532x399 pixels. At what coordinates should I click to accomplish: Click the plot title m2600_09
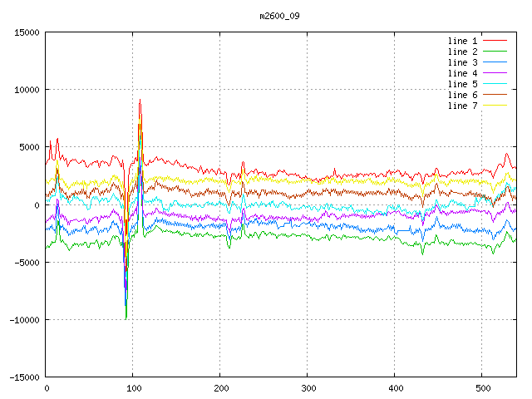pos(281,16)
